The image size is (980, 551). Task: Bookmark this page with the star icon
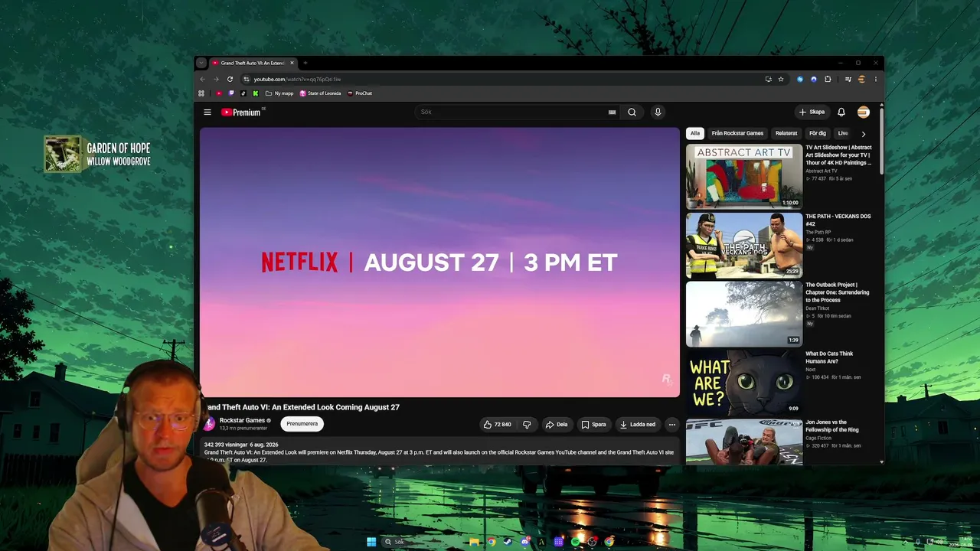(781, 79)
